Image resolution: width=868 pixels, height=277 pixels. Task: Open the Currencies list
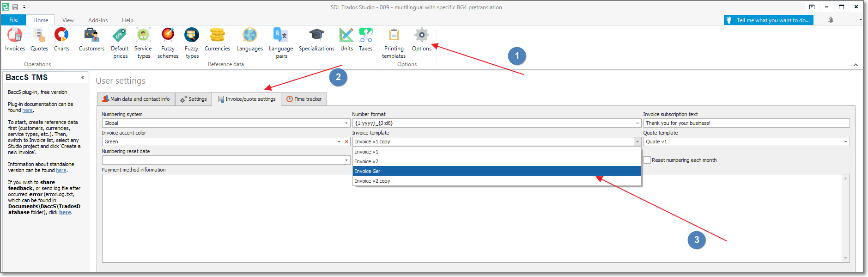pyautogui.click(x=217, y=40)
